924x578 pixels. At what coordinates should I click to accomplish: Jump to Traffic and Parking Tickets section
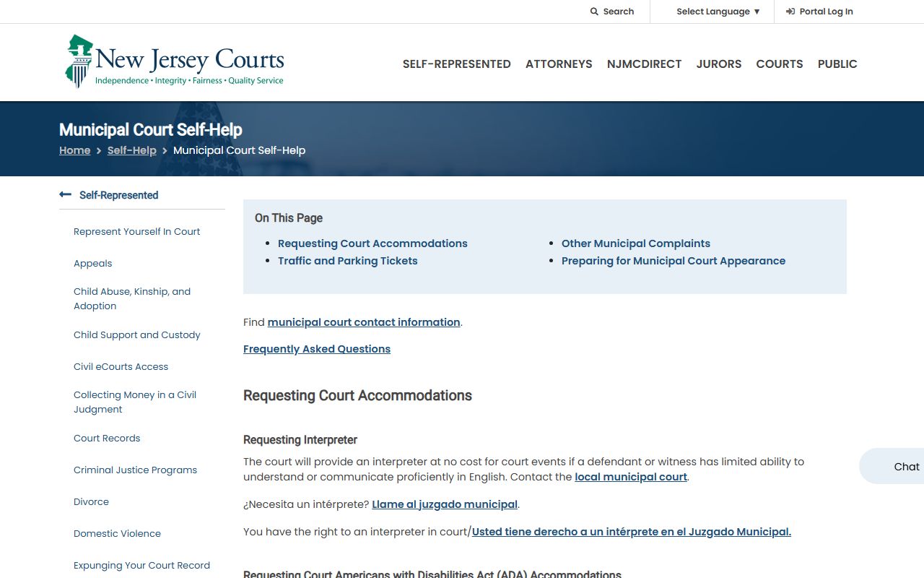point(348,261)
